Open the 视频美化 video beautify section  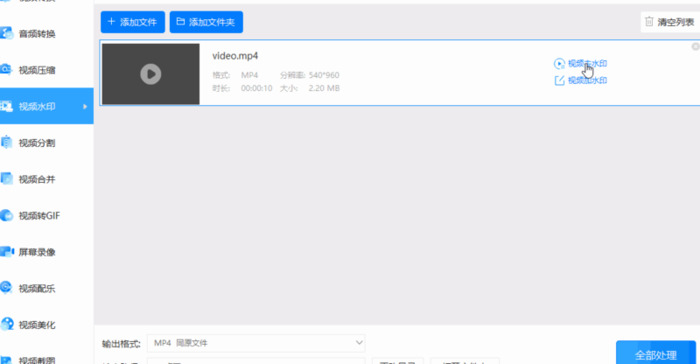[x=37, y=325]
